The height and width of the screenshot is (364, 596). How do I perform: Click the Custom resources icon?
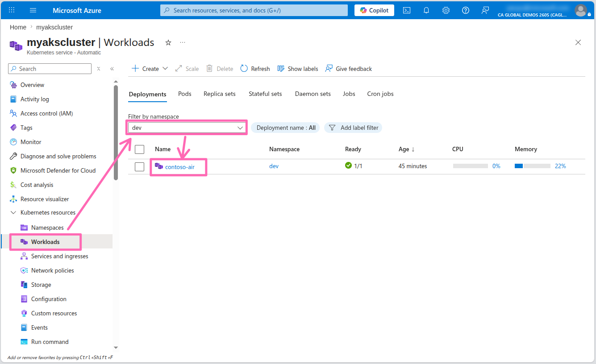point(24,313)
